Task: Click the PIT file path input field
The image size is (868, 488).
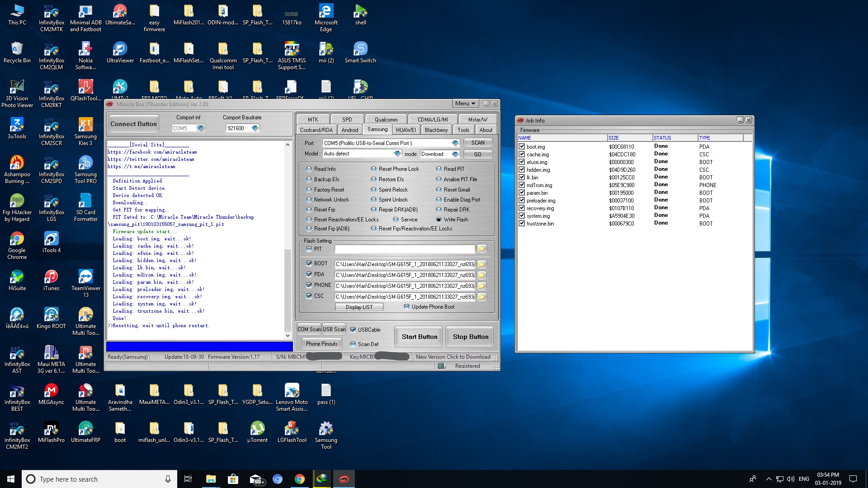Action: point(405,249)
